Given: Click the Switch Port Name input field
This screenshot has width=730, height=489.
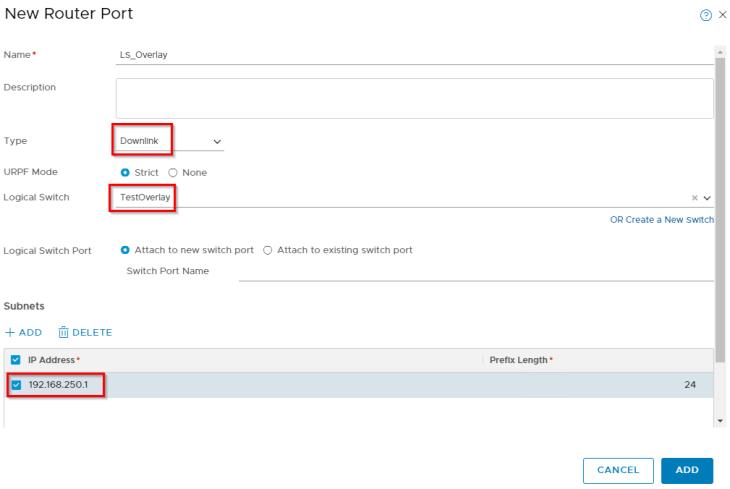Looking at the screenshot, I should pyautogui.click(x=475, y=271).
